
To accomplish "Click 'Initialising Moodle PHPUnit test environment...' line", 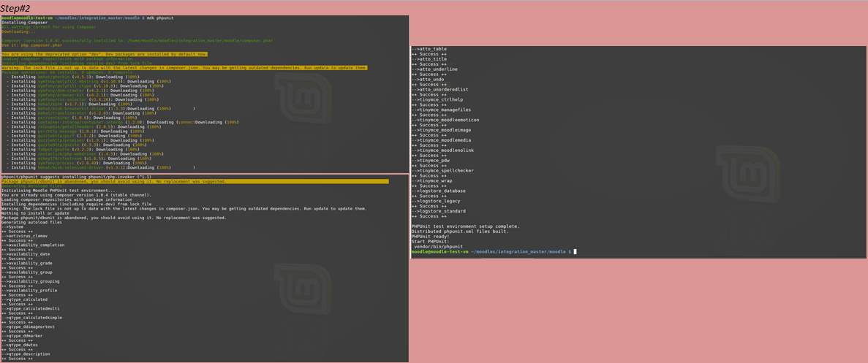I will pyautogui.click(x=59, y=191).
